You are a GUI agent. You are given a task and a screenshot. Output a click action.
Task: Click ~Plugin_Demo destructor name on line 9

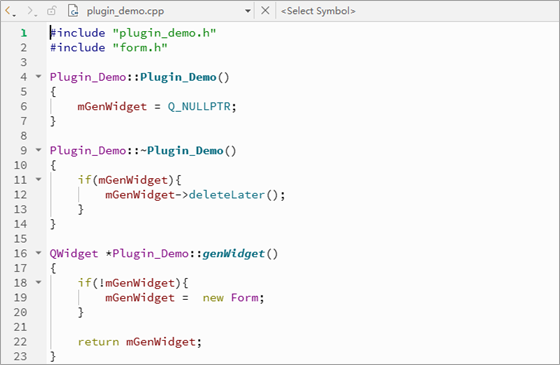pos(182,151)
